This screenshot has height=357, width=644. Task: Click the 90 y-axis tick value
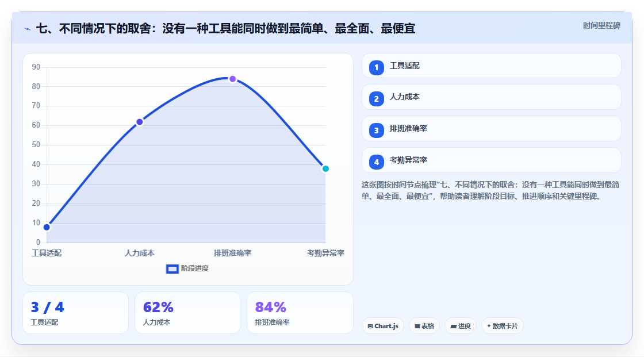(x=36, y=67)
